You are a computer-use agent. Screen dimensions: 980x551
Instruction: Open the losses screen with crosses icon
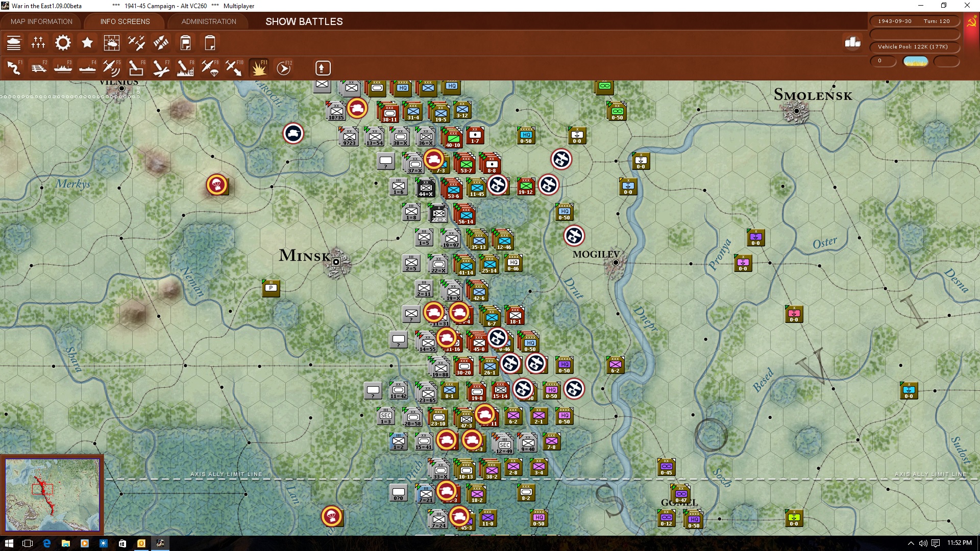pyautogui.click(x=38, y=43)
